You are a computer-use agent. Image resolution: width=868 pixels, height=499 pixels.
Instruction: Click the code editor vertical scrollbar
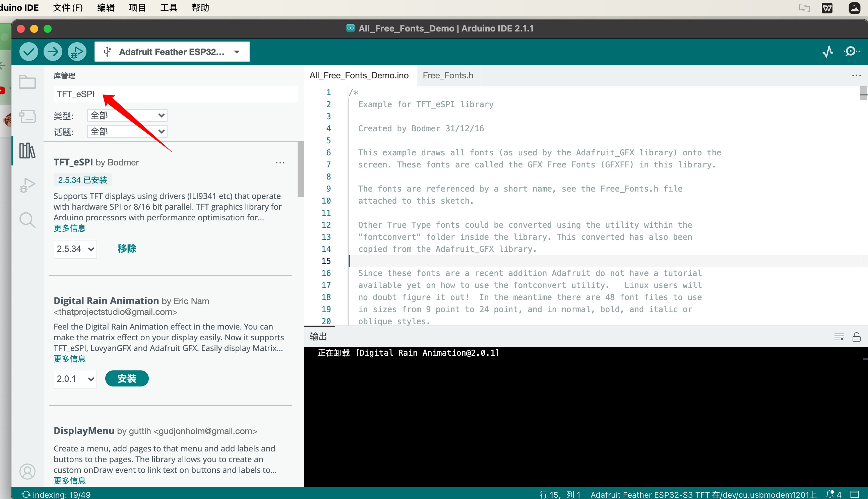[864, 93]
